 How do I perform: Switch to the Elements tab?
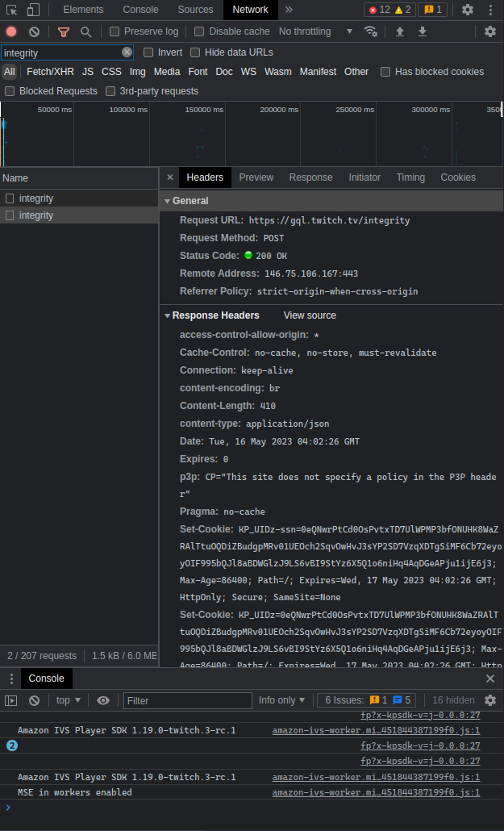(83, 10)
